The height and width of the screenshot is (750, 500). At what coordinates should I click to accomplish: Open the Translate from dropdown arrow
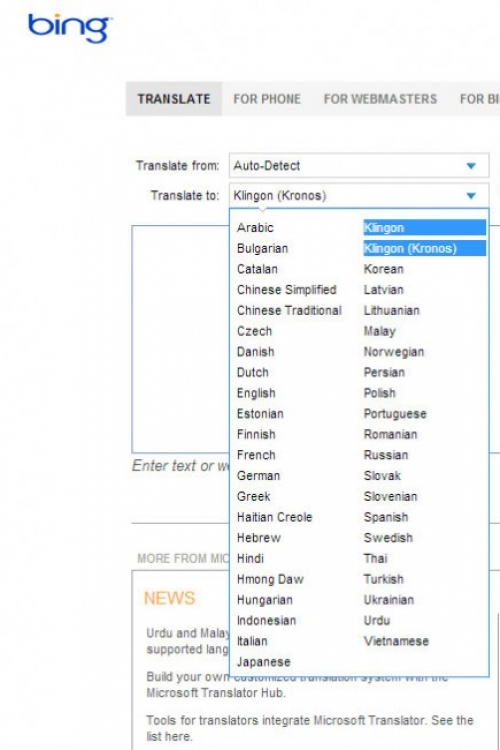click(471, 166)
